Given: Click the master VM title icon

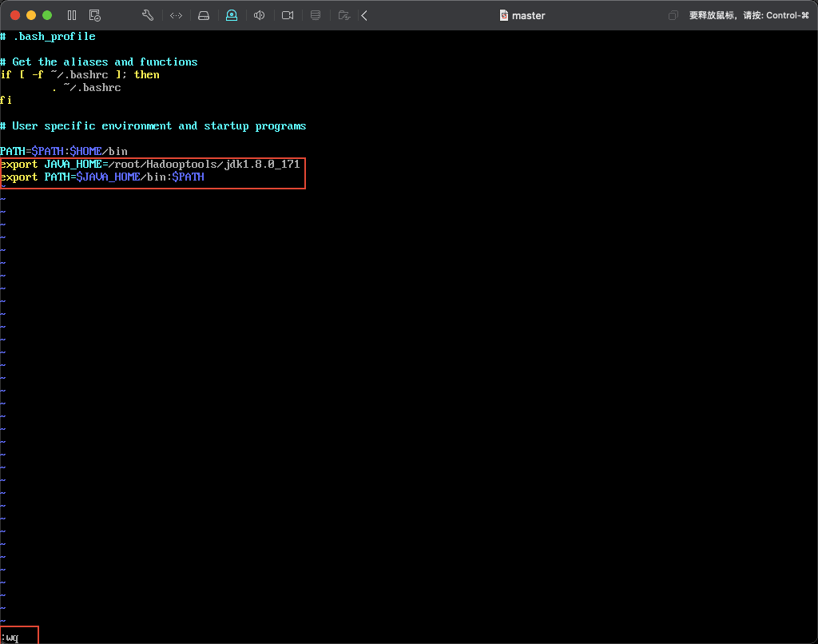Looking at the screenshot, I should coord(503,15).
